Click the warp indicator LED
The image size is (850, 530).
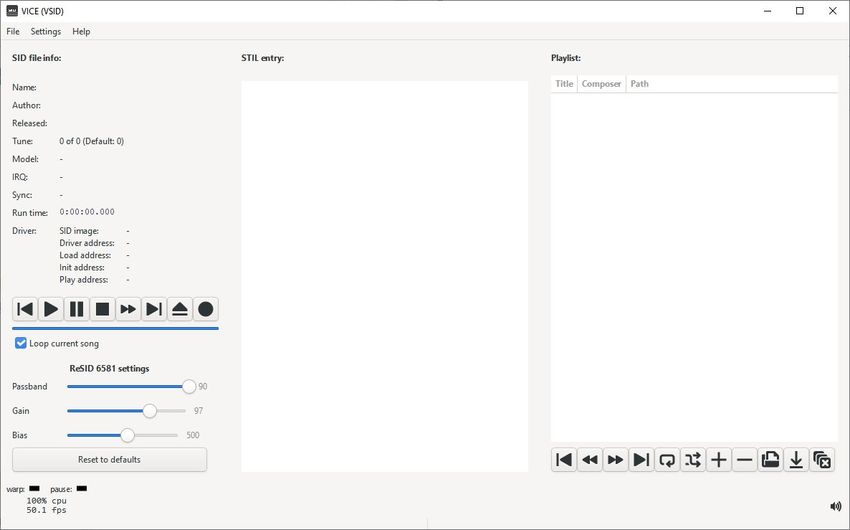pos(34,488)
